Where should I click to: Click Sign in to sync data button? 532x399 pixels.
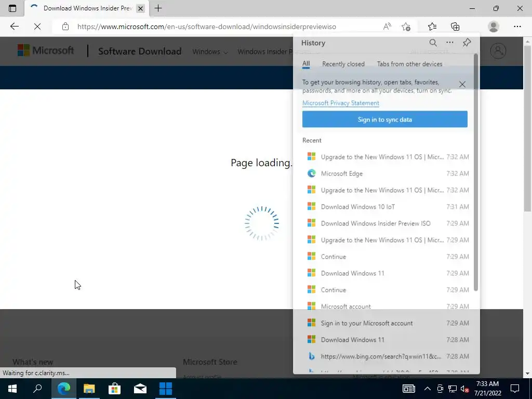[x=385, y=119]
